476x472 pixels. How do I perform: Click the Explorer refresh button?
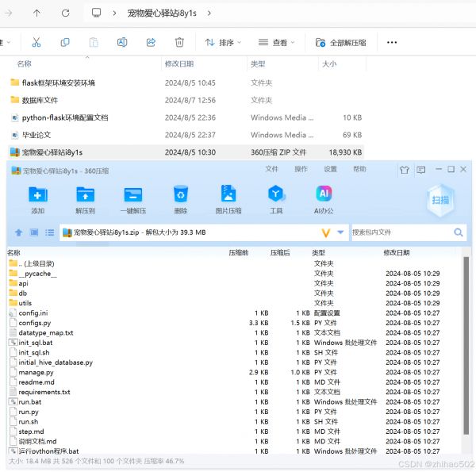click(x=65, y=13)
